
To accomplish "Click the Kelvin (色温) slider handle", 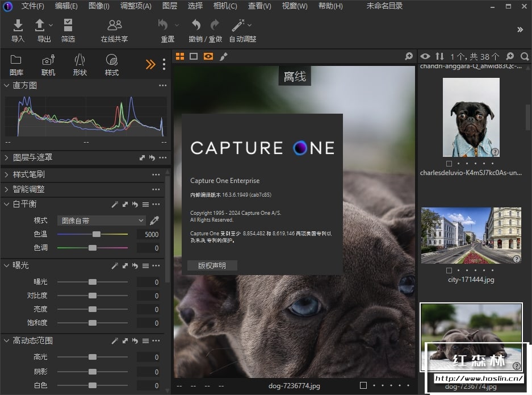I will pos(97,234).
